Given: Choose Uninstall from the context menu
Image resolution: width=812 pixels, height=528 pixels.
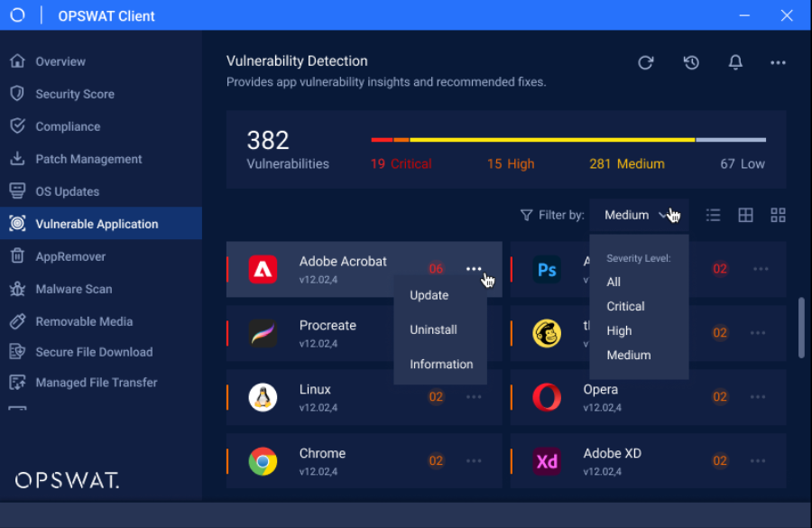Looking at the screenshot, I should tap(433, 329).
